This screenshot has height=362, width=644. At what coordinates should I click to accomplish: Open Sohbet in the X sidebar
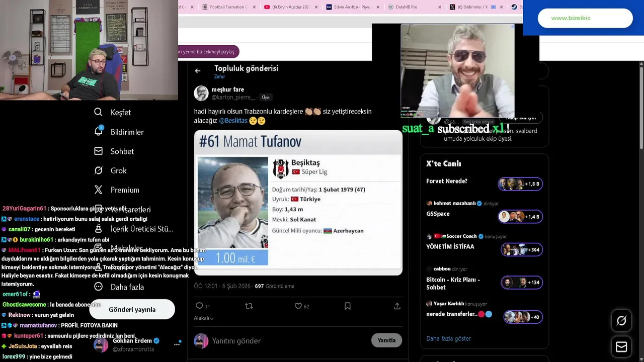122,151
